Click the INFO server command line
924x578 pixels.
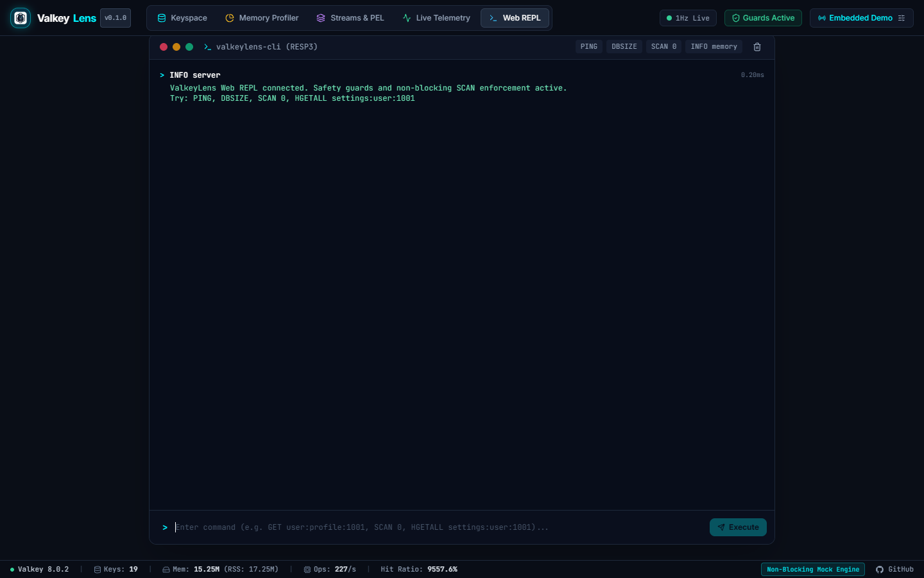tap(195, 75)
